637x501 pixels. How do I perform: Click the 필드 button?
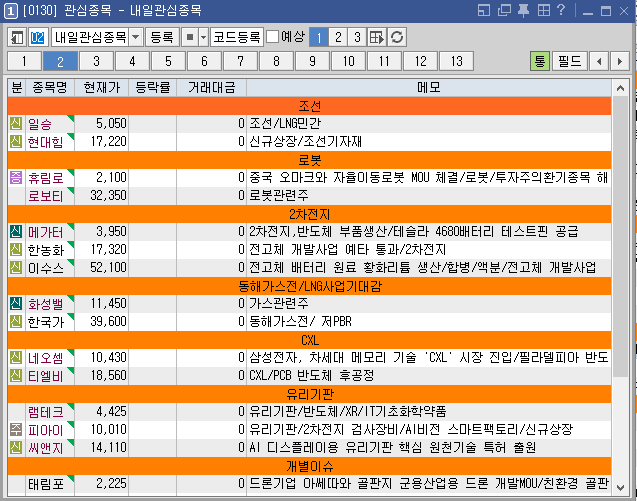tap(570, 61)
